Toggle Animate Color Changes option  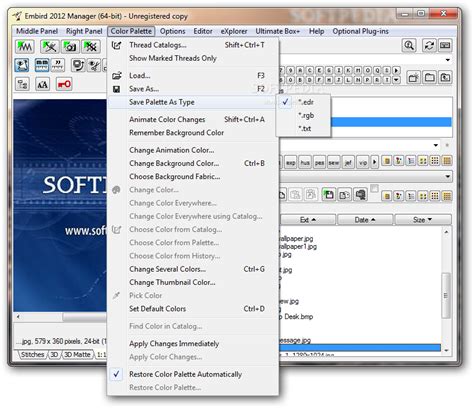click(193, 119)
